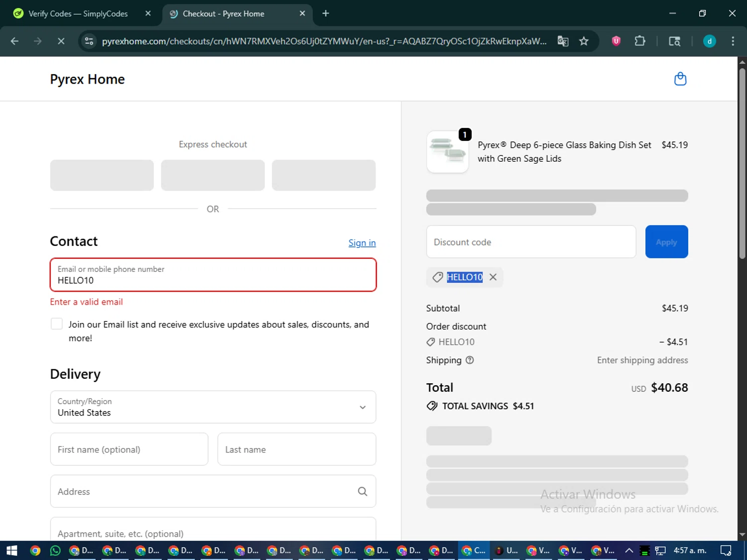Expand the Country/Region dropdown
This screenshot has height=560, width=747.
click(213, 407)
